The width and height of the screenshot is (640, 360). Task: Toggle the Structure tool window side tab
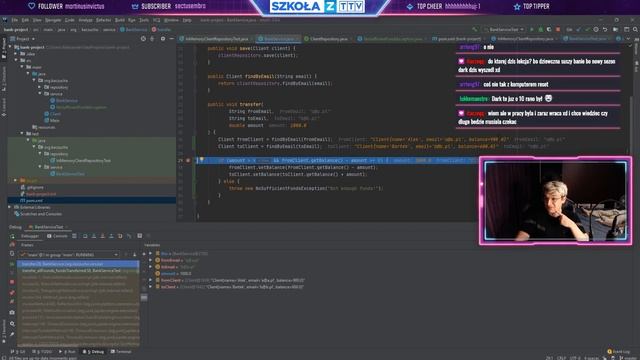[4, 79]
